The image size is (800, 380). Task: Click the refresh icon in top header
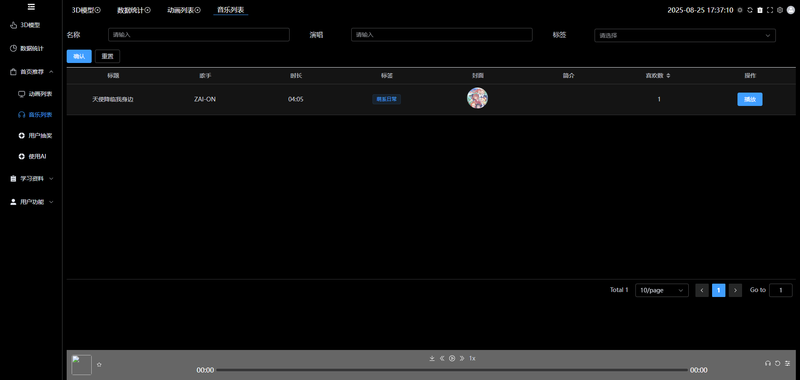749,10
